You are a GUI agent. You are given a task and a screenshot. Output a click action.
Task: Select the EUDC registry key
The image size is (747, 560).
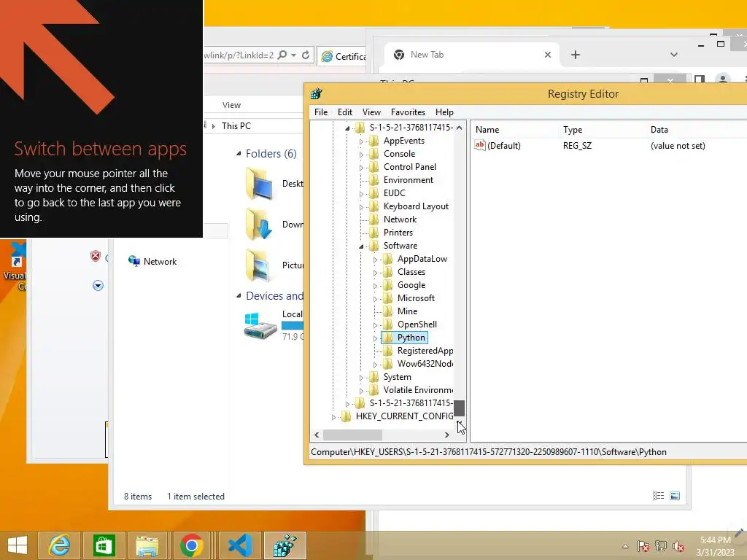click(x=395, y=193)
